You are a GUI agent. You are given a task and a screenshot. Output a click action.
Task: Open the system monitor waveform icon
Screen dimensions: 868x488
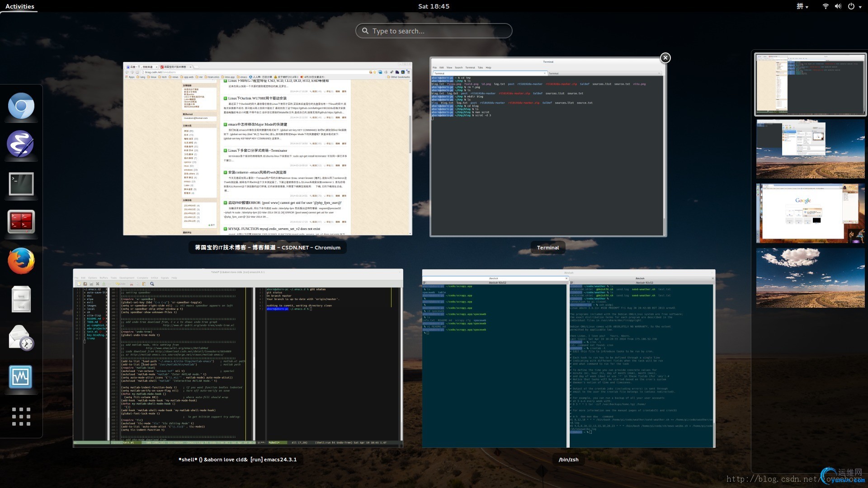point(21,377)
